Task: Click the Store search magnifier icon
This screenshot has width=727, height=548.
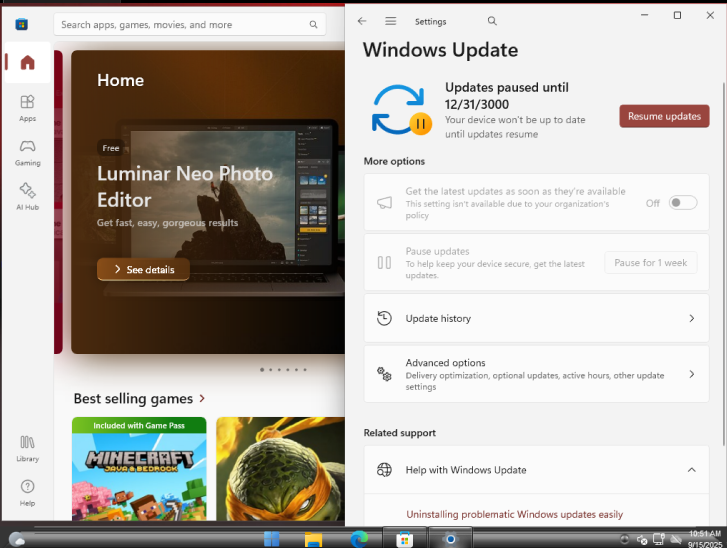Action: [313, 25]
